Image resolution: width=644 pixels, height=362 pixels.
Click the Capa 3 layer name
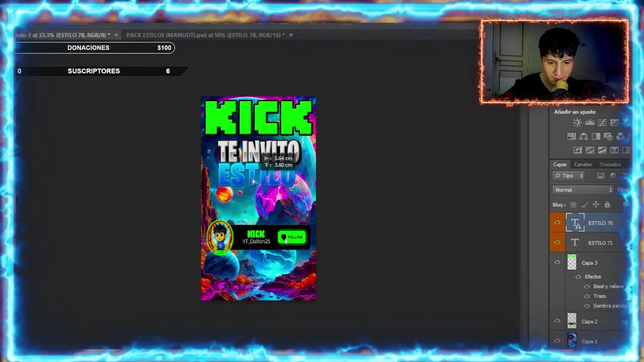[589, 262]
